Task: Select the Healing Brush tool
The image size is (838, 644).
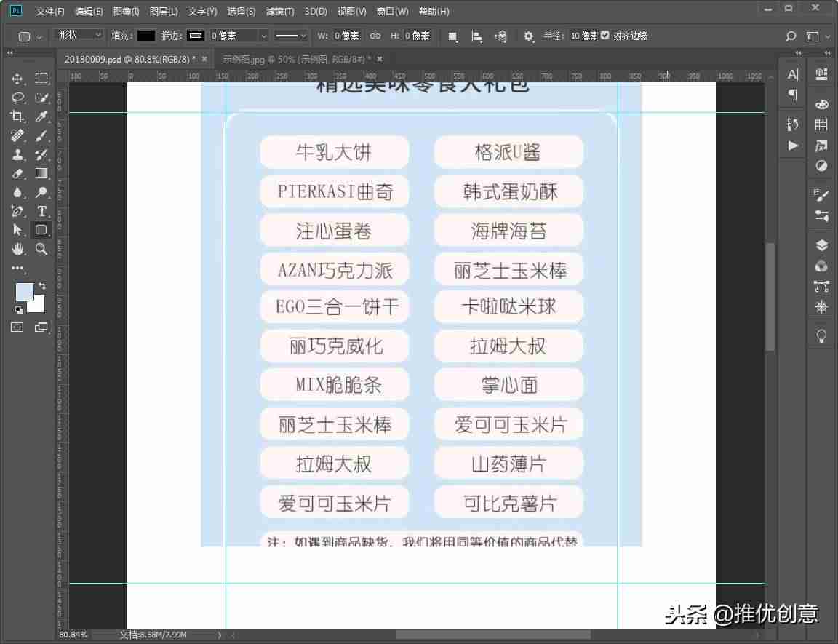Action: point(17,135)
